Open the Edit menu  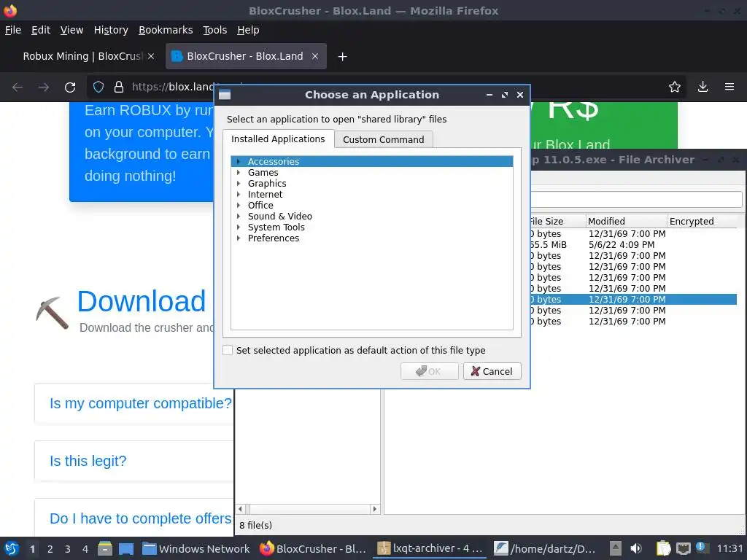41,30
